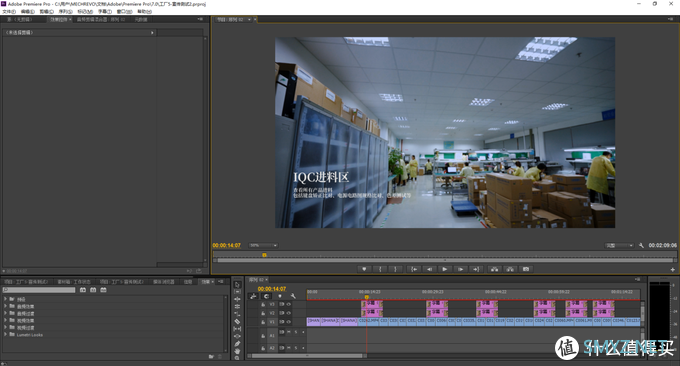680x366 pixels.
Task: Select the Razor tool
Action: pos(237,321)
